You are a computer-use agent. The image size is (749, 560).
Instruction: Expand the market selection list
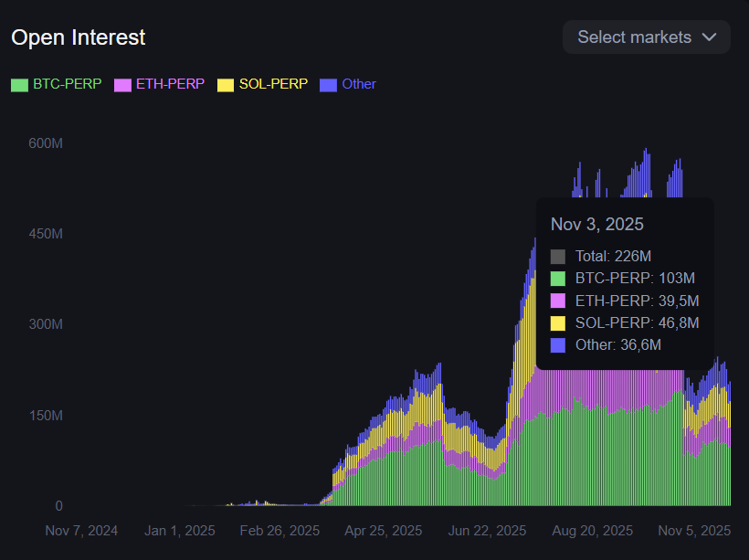click(x=646, y=37)
